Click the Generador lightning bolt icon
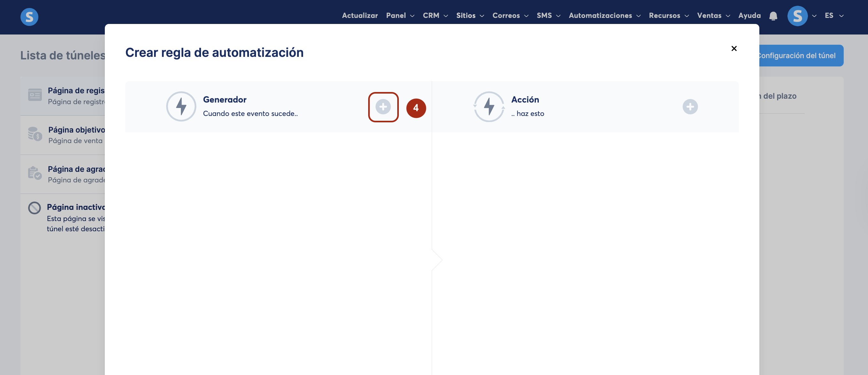868x375 pixels. pyautogui.click(x=181, y=106)
